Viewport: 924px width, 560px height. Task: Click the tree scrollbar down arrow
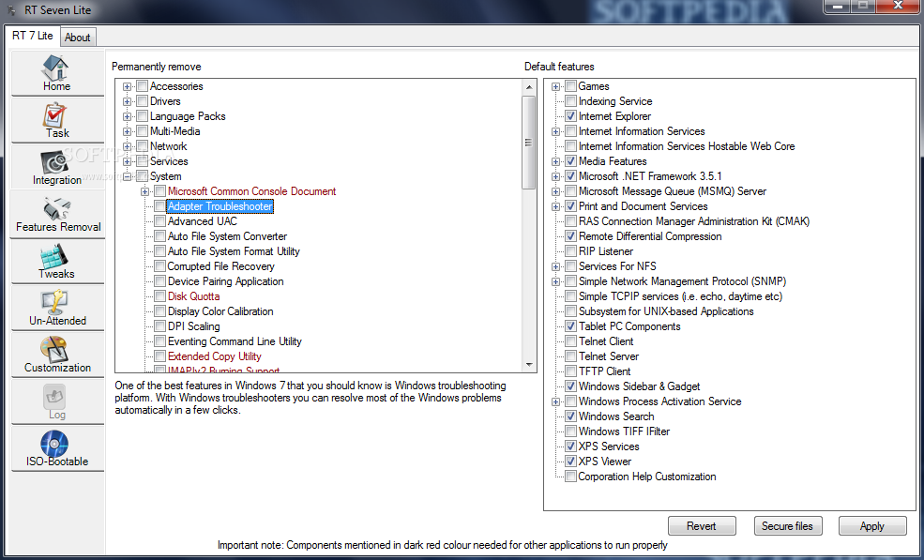tap(528, 364)
